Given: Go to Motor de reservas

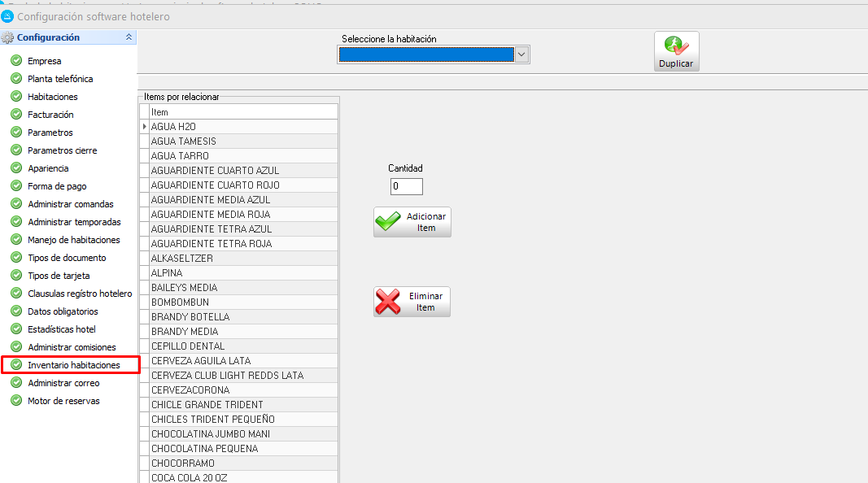Looking at the screenshot, I should click(x=63, y=401).
